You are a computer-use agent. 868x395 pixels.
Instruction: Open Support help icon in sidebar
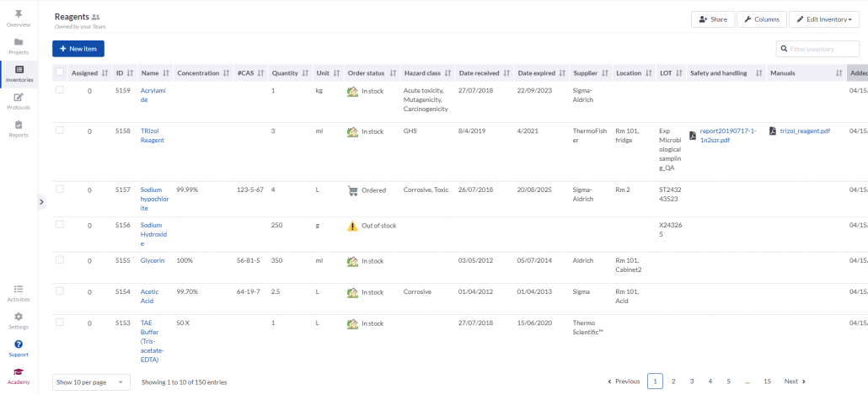coord(19,344)
